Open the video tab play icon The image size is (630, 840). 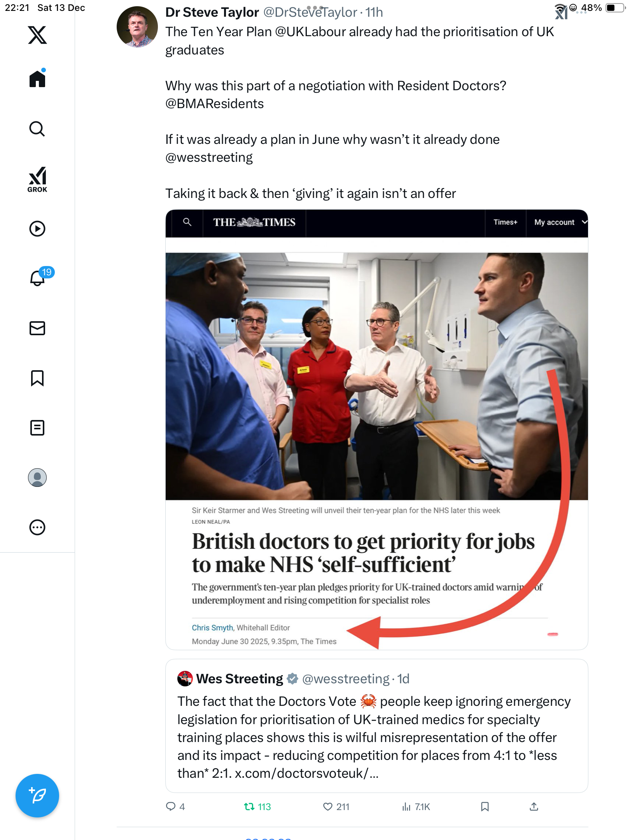(37, 229)
